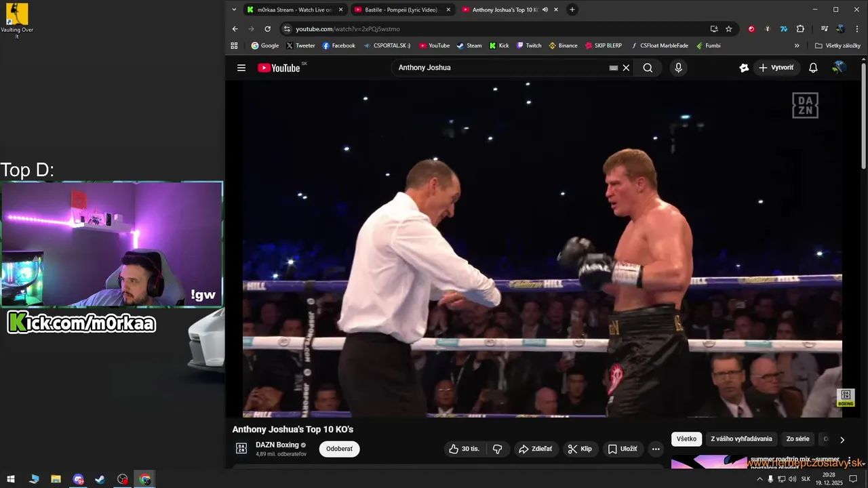Open the Všetky záložky folder

[837, 45]
